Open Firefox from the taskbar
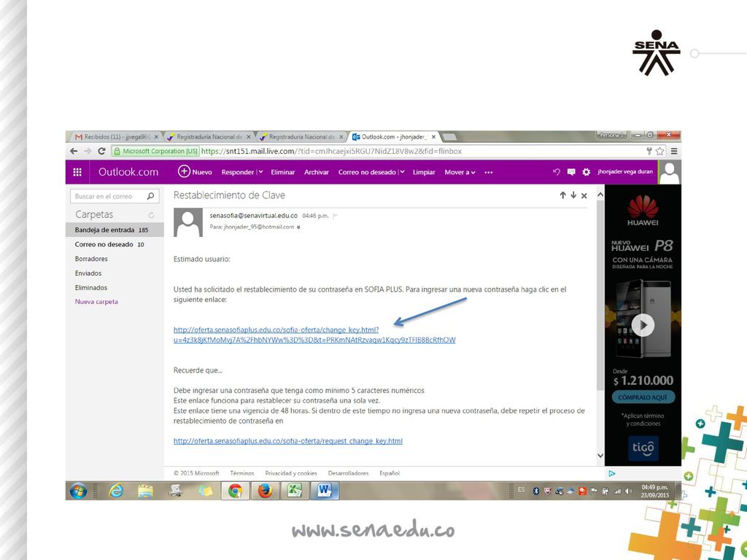The image size is (747, 560). tap(265, 491)
